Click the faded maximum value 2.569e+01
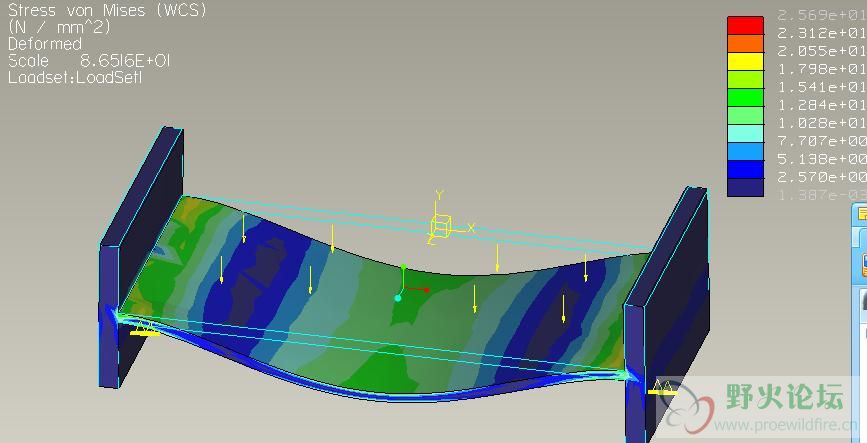Image resolution: width=867 pixels, height=443 pixels. pos(822,15)
